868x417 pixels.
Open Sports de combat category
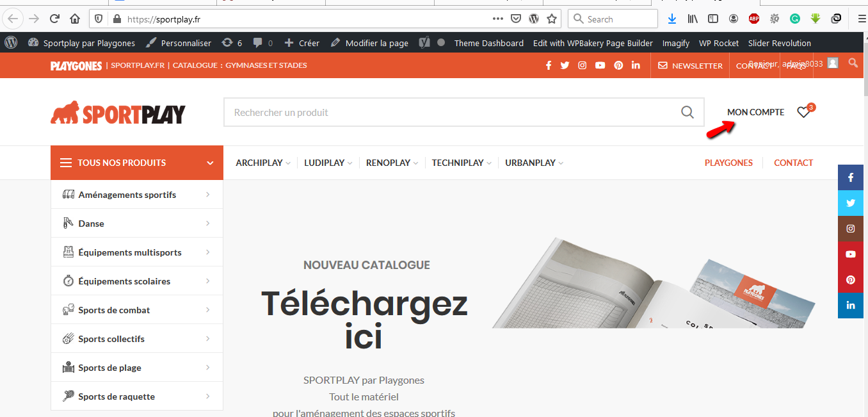click(x=137, y=309)
